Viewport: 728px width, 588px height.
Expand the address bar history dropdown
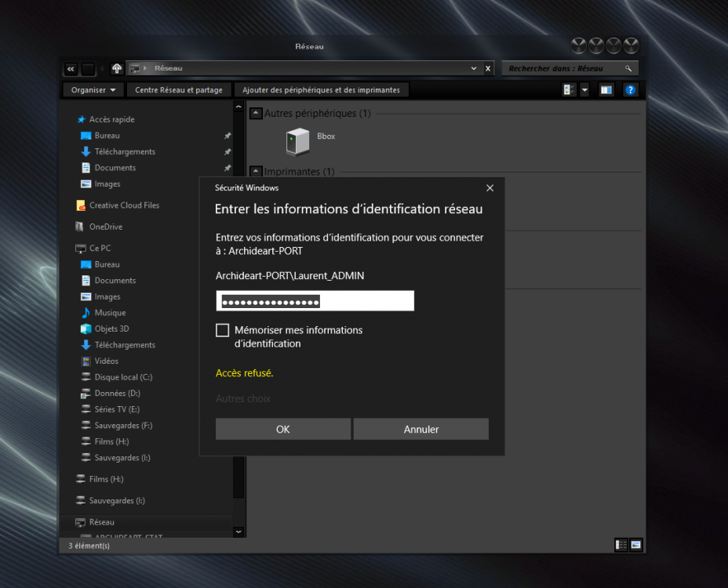(474, 69)
